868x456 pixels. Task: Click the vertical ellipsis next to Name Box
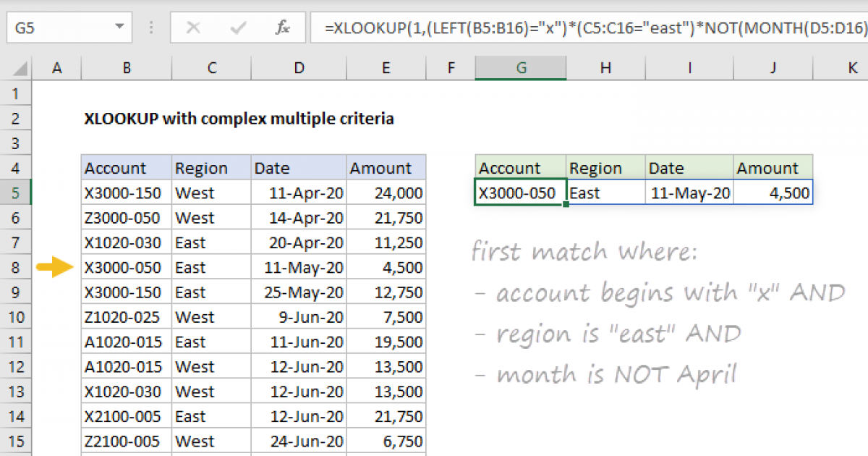tap(150, 28)
